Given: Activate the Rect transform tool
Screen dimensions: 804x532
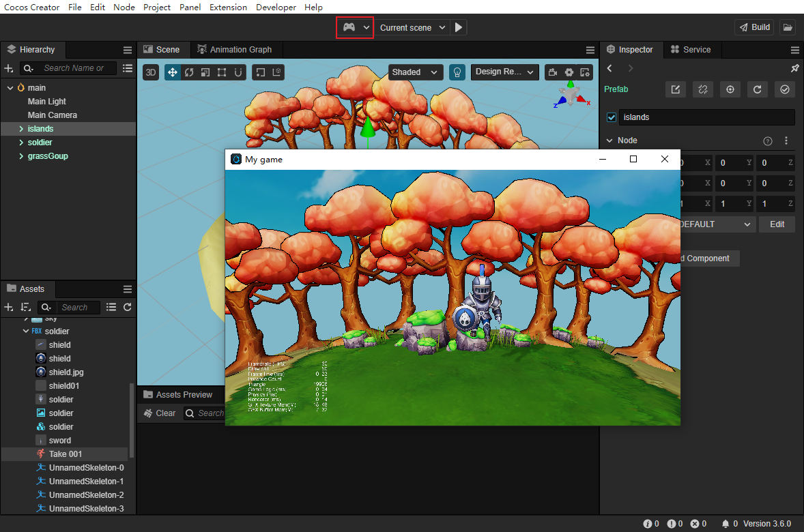Looking at the screenshot, I should coord(222,72).
